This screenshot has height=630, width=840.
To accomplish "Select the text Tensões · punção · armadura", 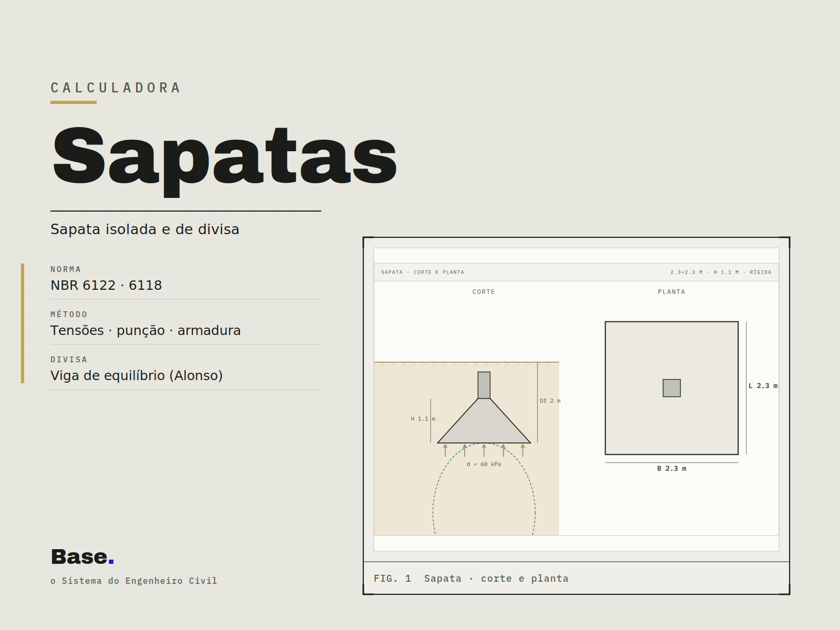I will 145,330.
